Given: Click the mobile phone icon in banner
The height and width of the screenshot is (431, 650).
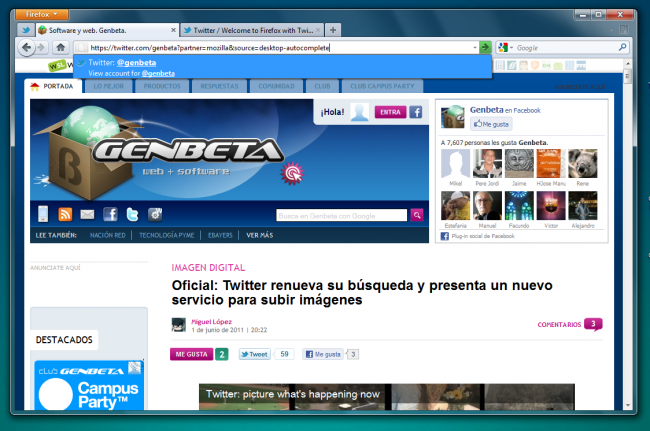Looking at the screenshot, I should [x=43, y=214].
